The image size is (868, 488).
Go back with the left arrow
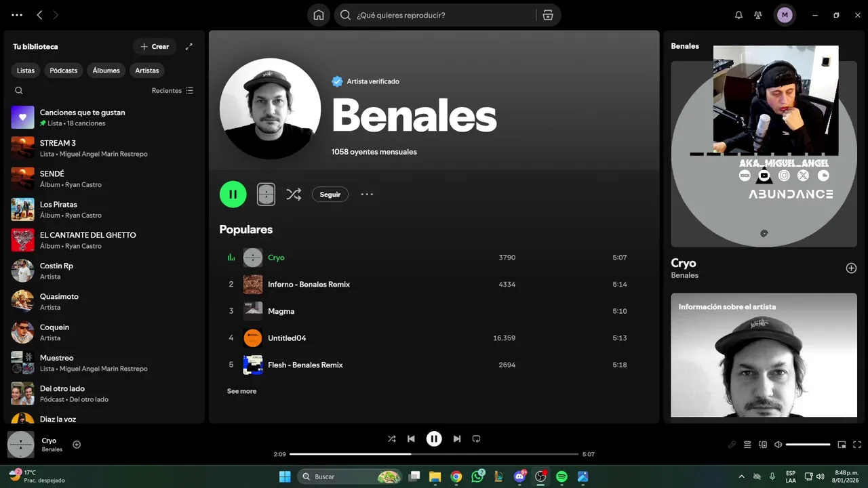pos(39,15)
